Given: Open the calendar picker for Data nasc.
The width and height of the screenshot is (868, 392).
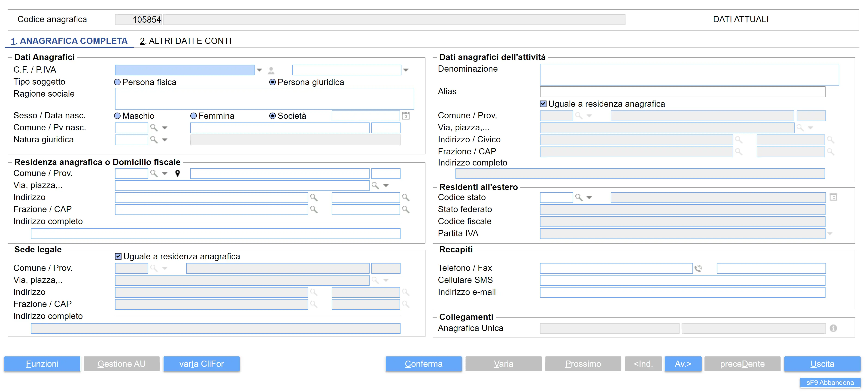Looking at the screenshot, I should coord(406,116).
